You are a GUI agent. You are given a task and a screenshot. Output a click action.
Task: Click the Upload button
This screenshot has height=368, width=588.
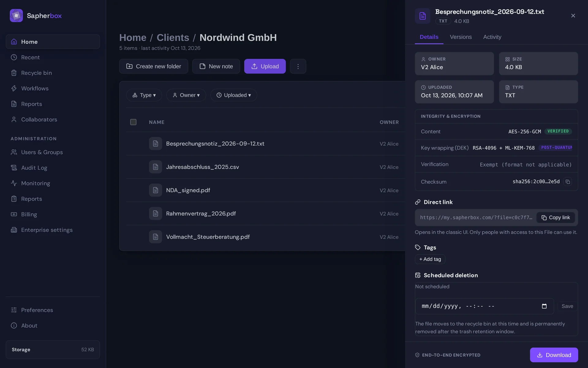tap(265, 66)
